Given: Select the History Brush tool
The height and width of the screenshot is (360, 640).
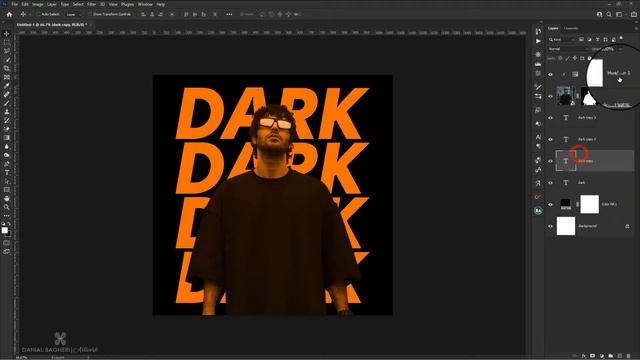Looking at the screenshot, I should point(7,120).
